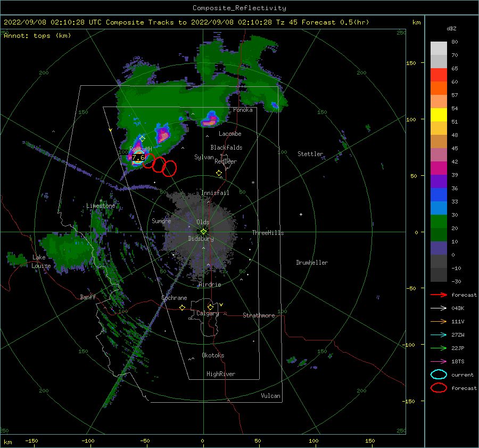Click the cyan 27ZW arrow legend icon
Image resolution: width=479 pixels, height=448 pixels.
[x=439, y=335]
